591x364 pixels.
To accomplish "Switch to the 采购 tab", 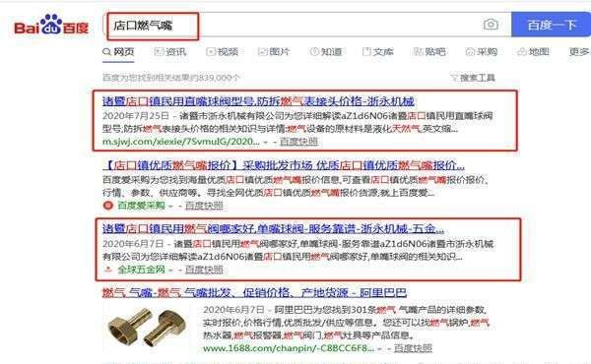I will (482, 51).
